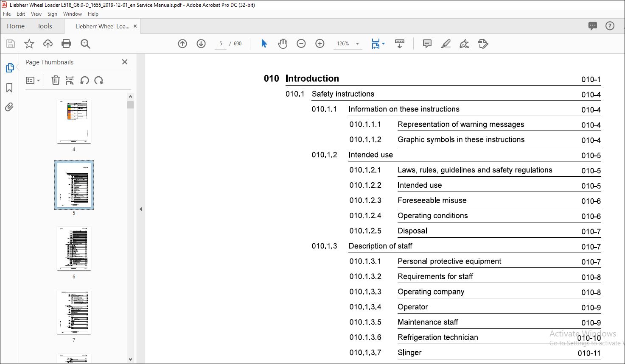Print the document via printer icon
The image size is (625, 364).
[66, 44]
